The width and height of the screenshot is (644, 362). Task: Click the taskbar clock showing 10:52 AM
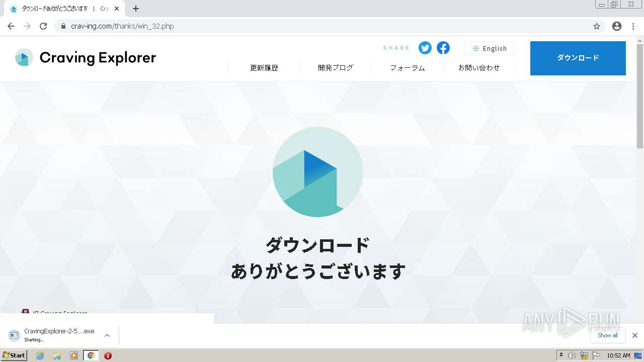(618, 355)
